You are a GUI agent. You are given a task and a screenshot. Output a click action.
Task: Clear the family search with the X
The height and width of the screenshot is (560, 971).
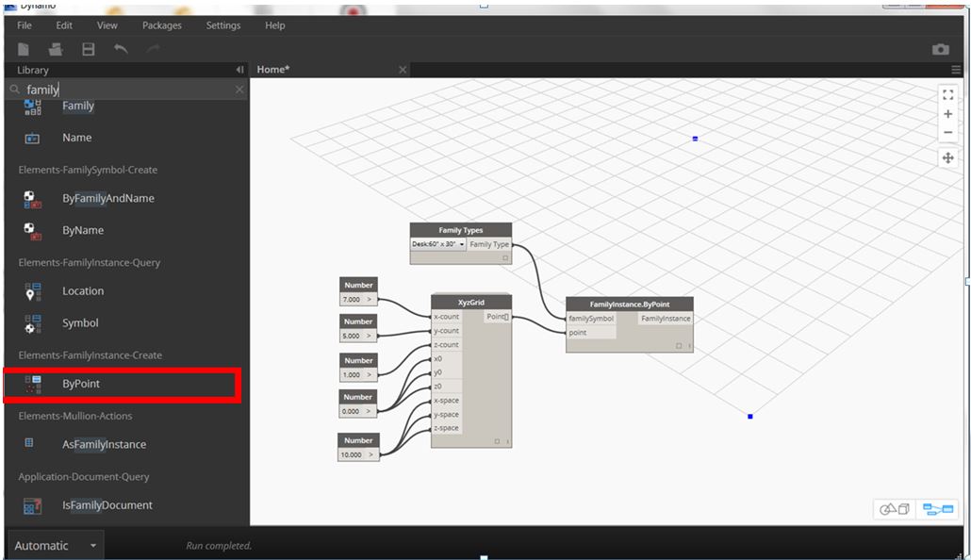tap(239, 89)
